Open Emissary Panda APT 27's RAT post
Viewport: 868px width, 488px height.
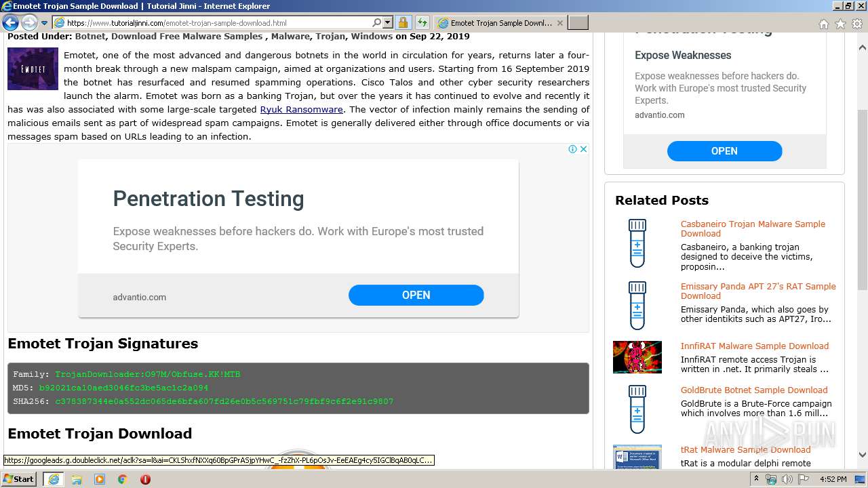[x=758, y=291]
